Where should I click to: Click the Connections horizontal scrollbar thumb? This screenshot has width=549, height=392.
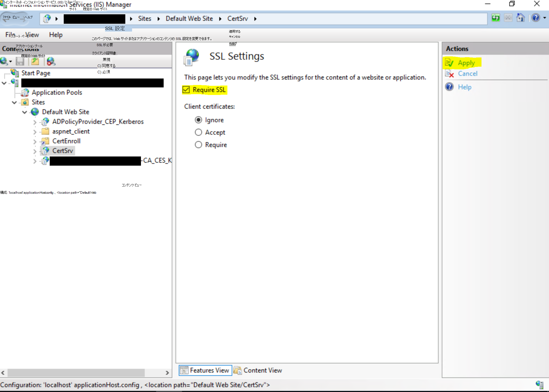(x=76, y=373)
